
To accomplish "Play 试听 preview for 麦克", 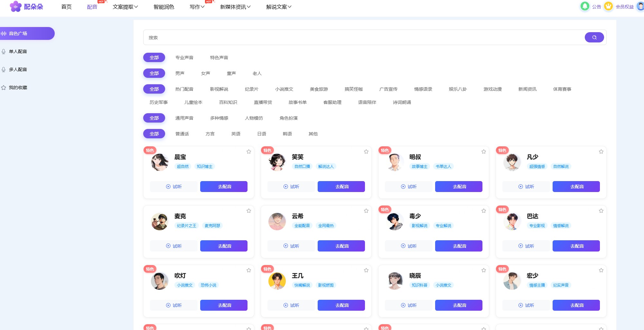I will (174, 246).
